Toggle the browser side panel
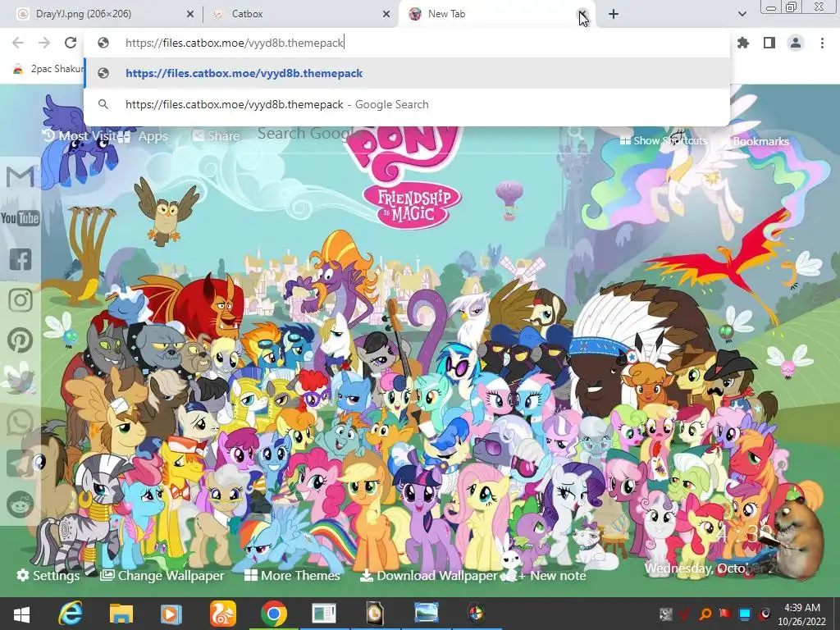 [769, 43]
